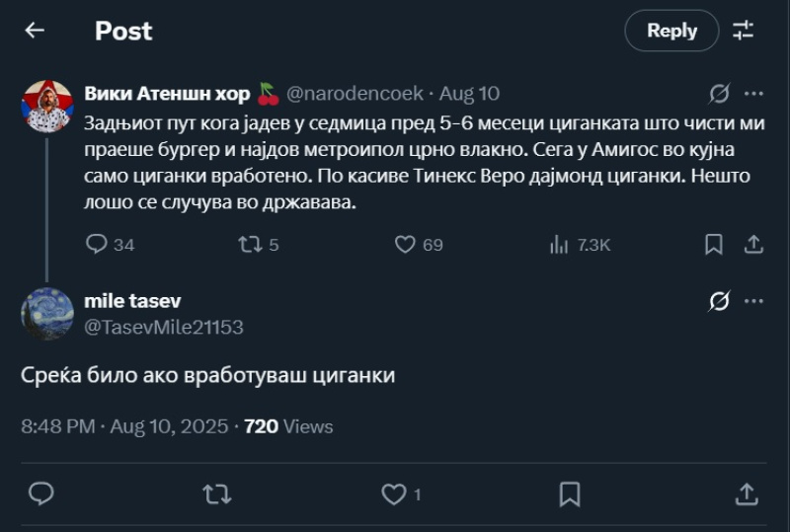Expand more options on mile tasev's reply
The width and height of the screenshot is (790, 532).
[x=752, y=302]
